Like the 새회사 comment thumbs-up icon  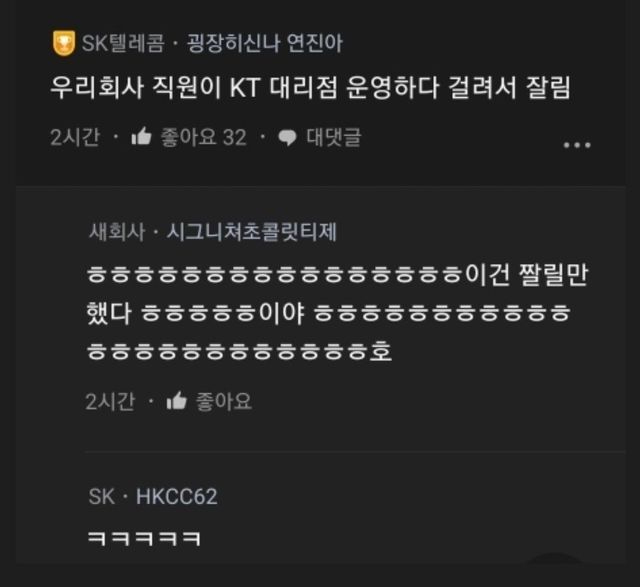click(177, 400)
